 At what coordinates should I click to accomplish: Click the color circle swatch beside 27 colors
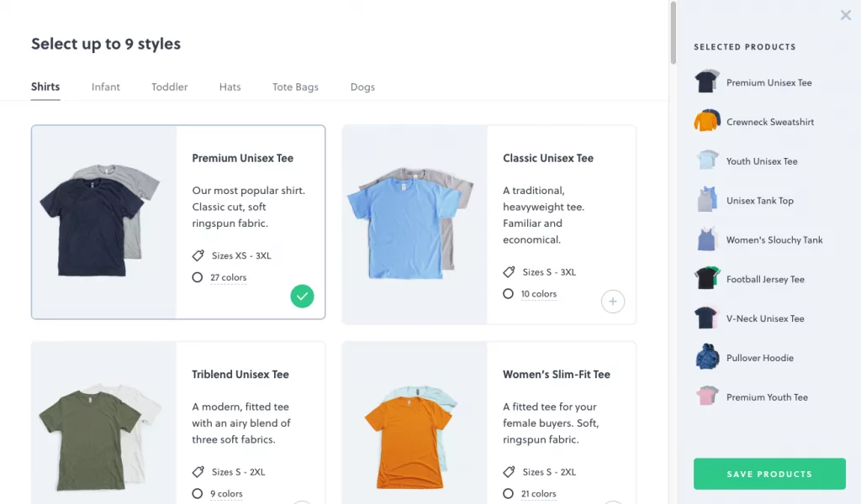point(198,278)
